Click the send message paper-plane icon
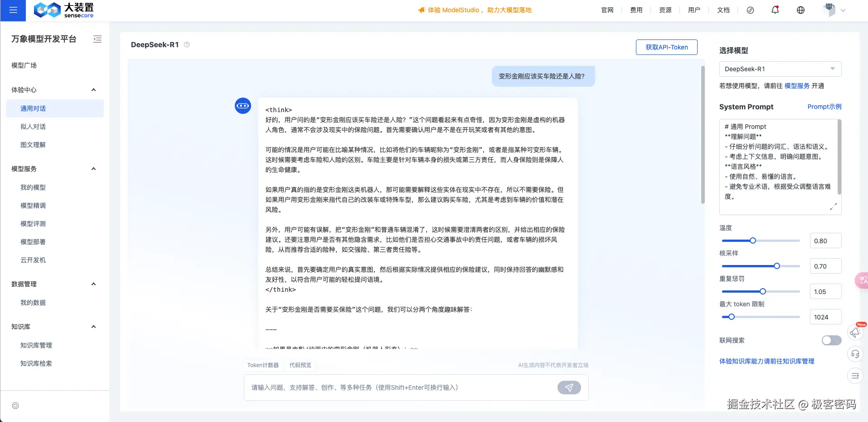The height and width of the screenshot is (422, 868). pos(569,388)
